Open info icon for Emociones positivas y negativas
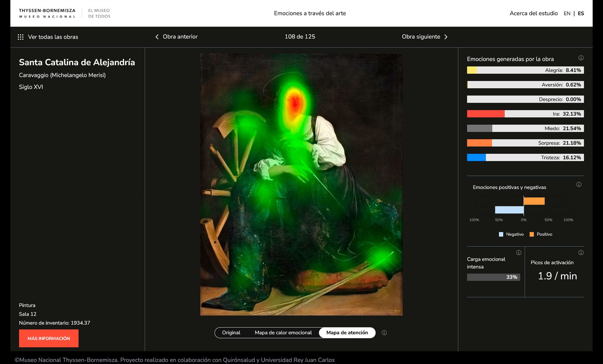The height and width of the screenshot is (364, 603). pos(579,185)
